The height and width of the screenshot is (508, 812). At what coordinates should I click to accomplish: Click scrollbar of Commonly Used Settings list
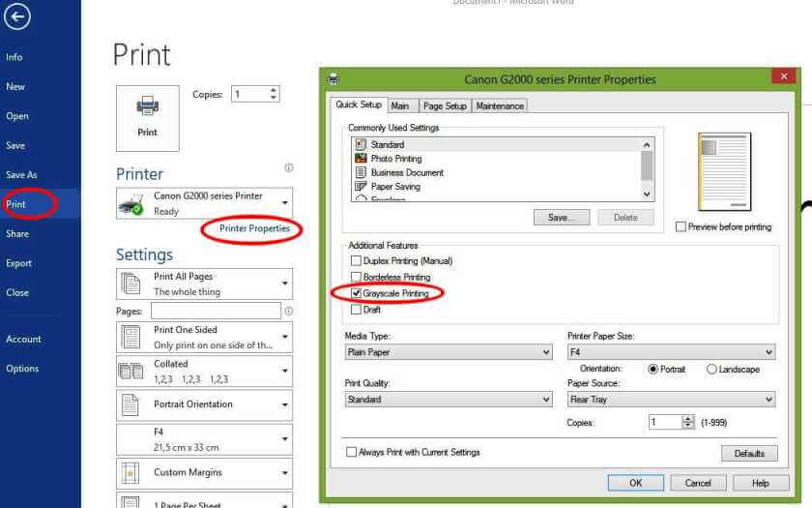tap(647, 169)
